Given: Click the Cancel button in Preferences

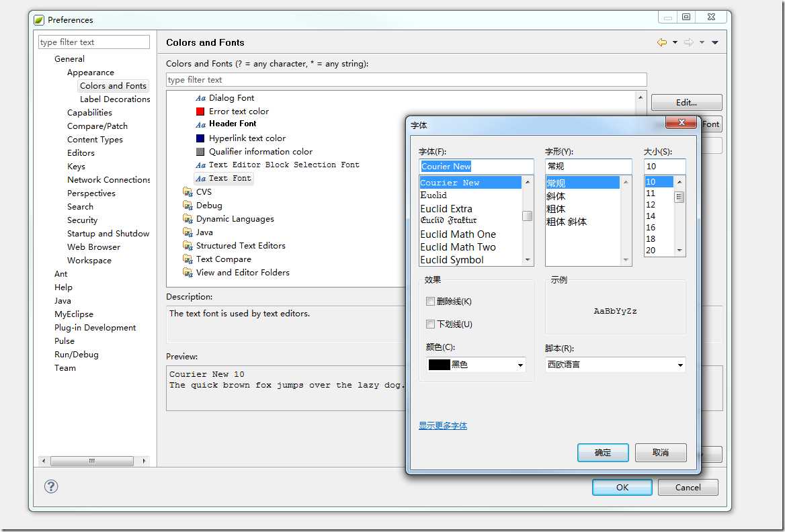Looking at the screenshot, I should 688,487.
